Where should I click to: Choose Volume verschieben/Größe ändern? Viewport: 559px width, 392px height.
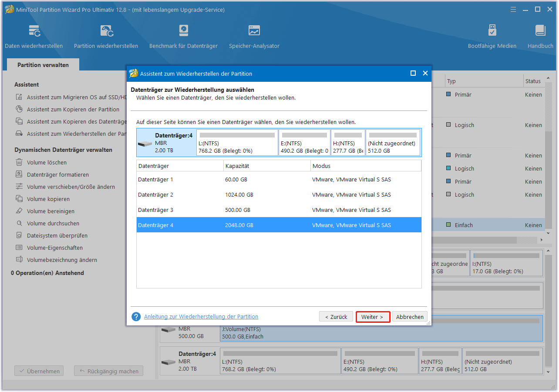[65, 187]
